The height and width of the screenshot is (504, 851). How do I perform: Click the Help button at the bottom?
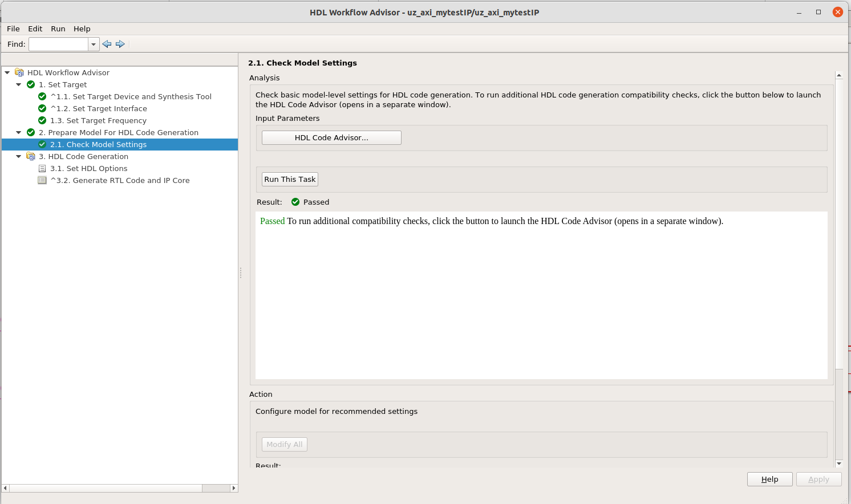tap(769, 479)
